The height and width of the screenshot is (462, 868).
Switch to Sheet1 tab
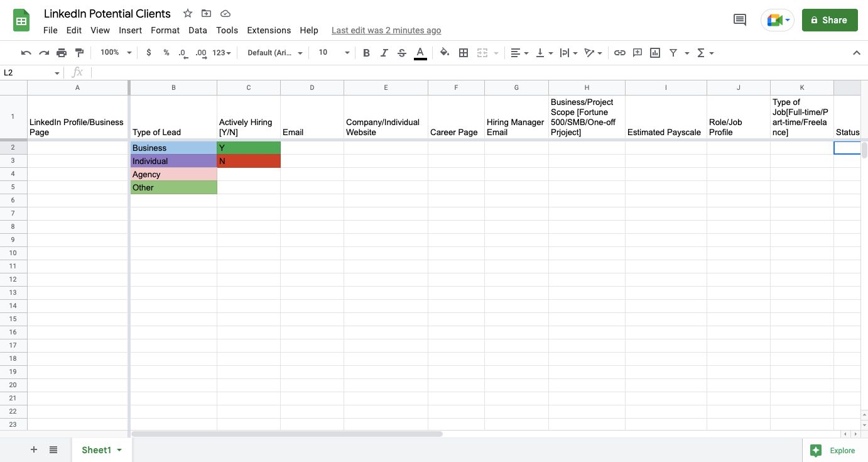point(96,450)
